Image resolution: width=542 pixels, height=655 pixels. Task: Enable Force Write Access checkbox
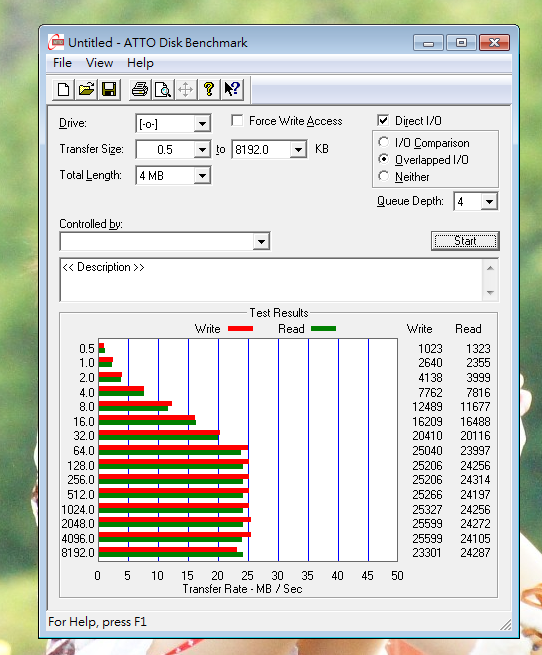237,121
